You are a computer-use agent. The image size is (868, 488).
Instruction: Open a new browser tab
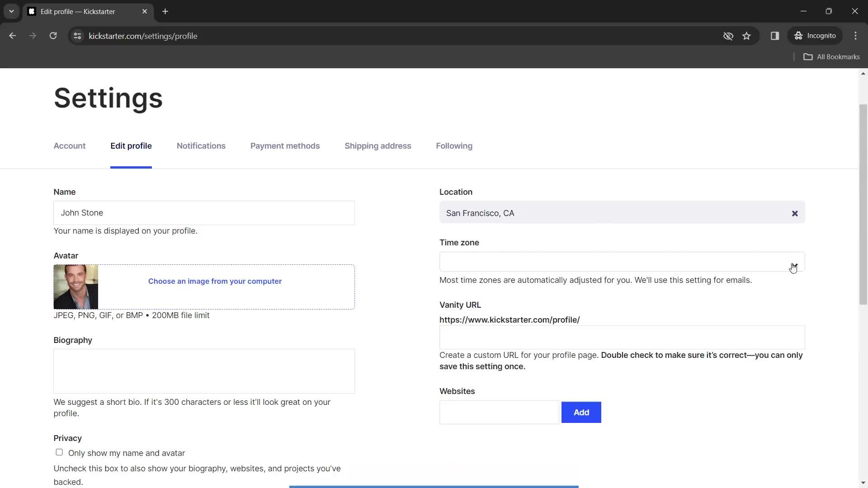165,11
